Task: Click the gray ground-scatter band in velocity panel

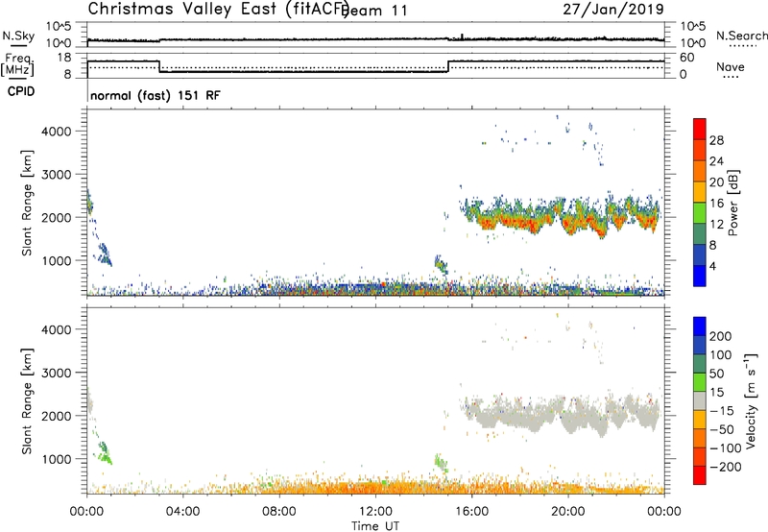Action: [561, 416]
